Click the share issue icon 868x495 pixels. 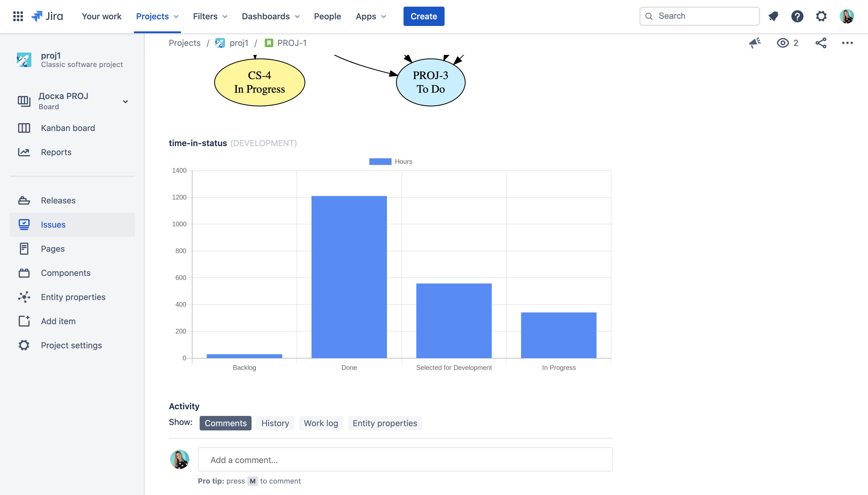pos(821,43)
